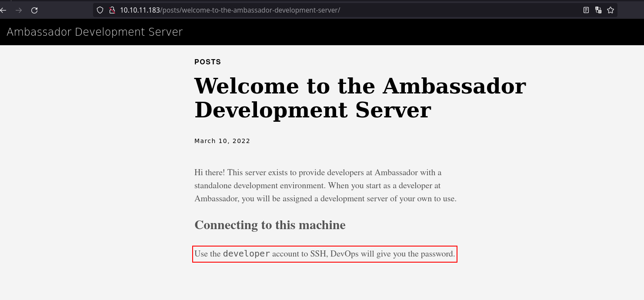Navigate back to the previous page
The height and width of the screenshot is (300, 644).
click(3, 10)
